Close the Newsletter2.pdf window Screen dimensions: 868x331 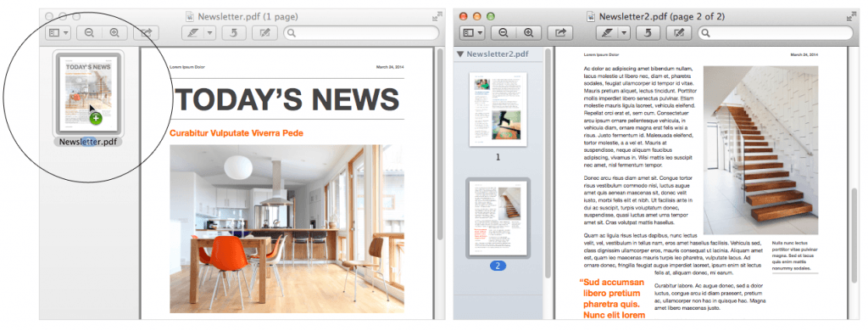(x=464, y=17)
